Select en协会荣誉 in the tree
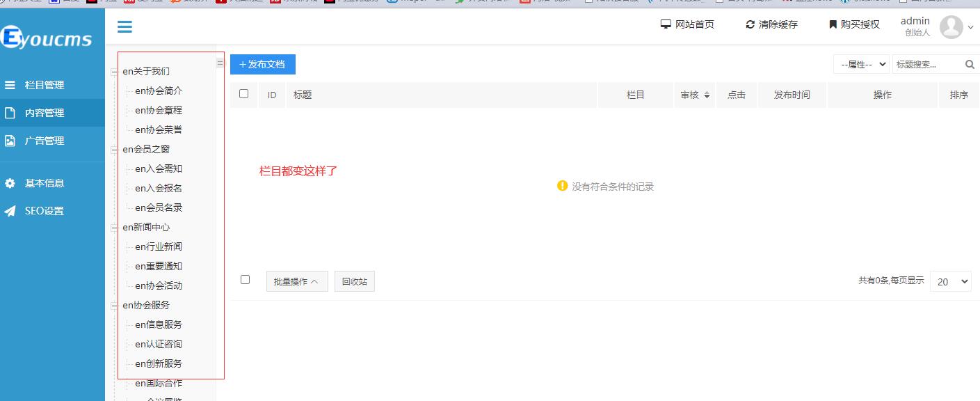Image resolution: width=980 pixels, height=401 pixels. click(x=159, y=129)
